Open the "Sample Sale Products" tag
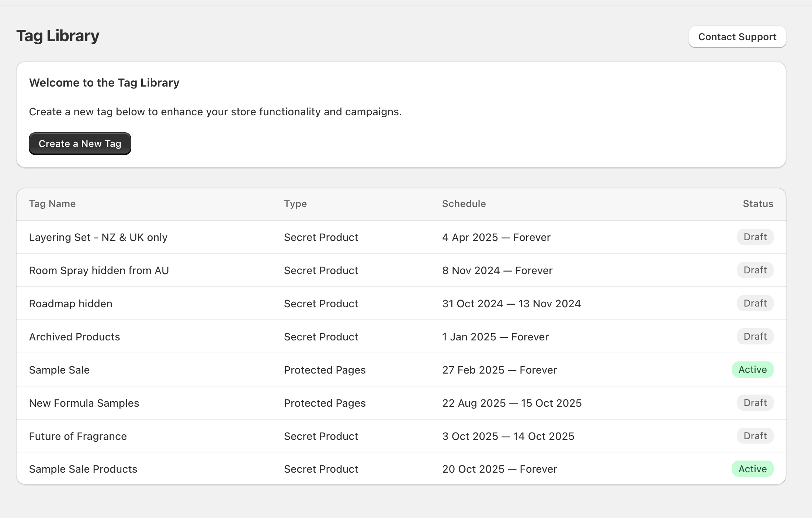Viewport: 812px width, 518px height. [x=83, y=469]
